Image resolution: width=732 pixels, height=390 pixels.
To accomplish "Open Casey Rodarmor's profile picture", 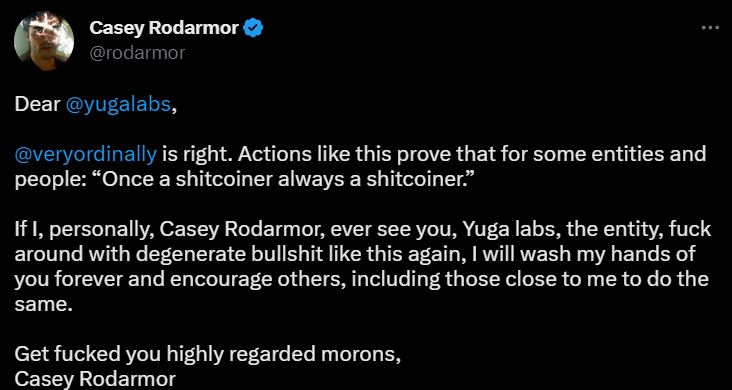I will (x=43, y=40).
